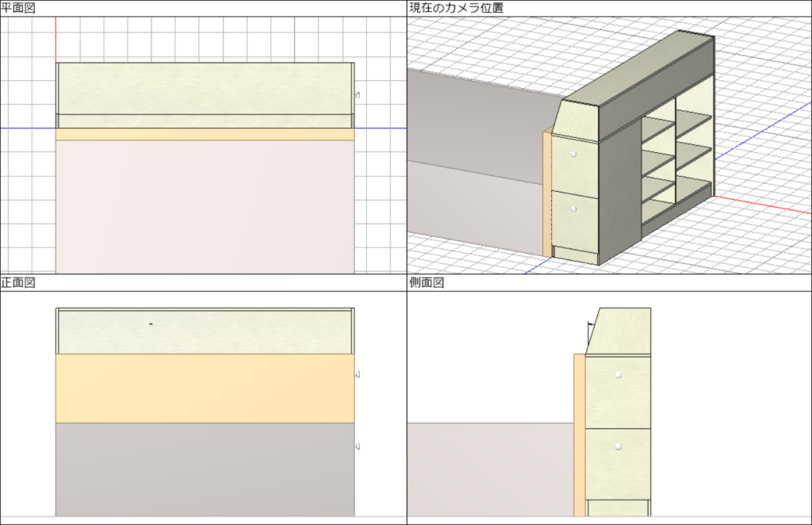
Task: Pick the orange board strip in plan view
Action: 205,135
